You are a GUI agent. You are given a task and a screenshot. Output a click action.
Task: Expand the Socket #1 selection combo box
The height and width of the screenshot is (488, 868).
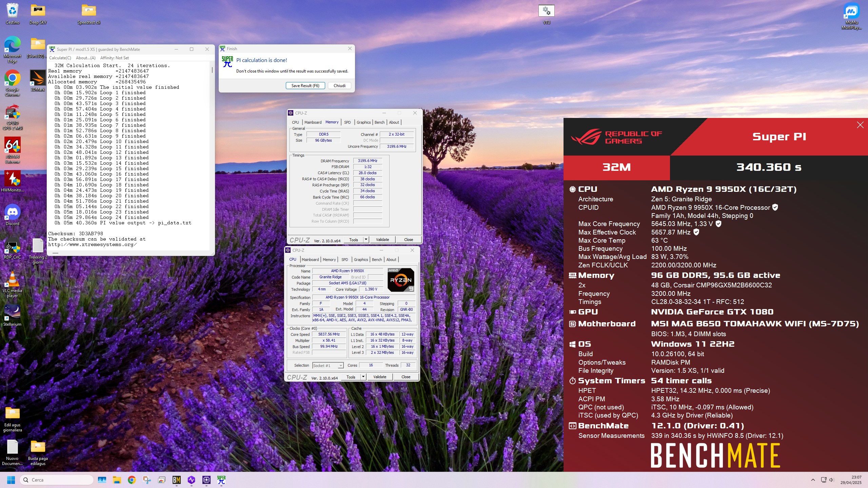pos(328,365)
